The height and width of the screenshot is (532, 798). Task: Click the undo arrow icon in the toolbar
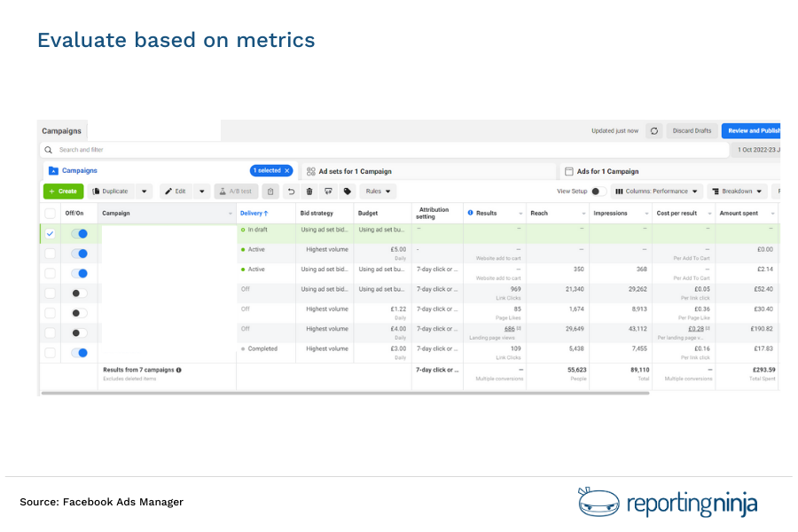point(291,191)
